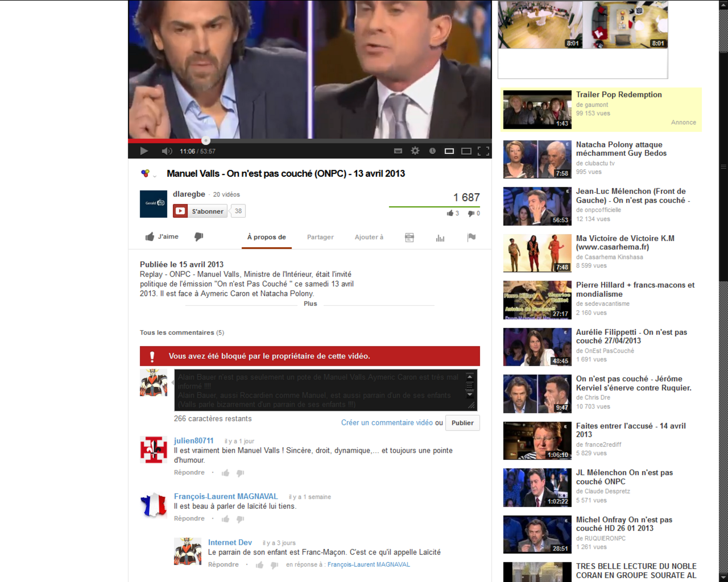Enter fullscreen mode in the player
Image resolution: width=728 pixels, height=582 pixels.
[483, 151]
